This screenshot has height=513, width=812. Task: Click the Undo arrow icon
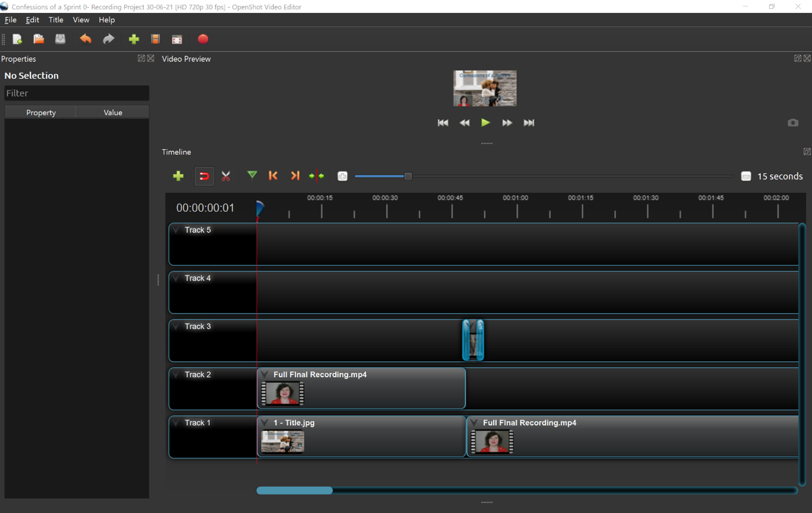(85, 39)
